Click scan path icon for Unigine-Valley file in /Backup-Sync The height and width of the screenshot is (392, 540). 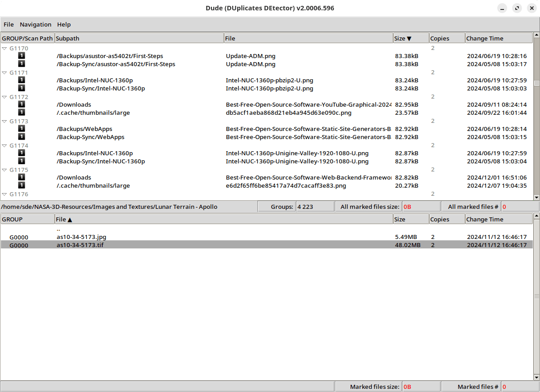(x=22, y=161)
